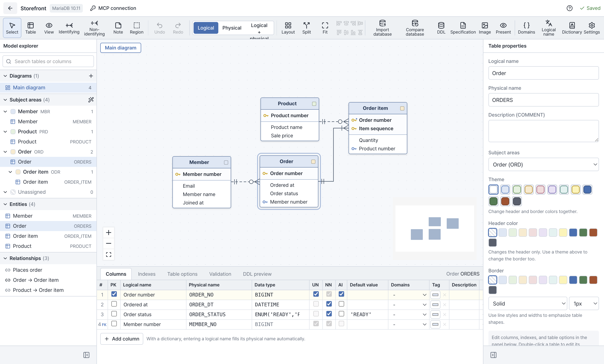Click the auto-assign wand in Subject areas
Viewport: 604px width, 364px height.
pyautogui.click(x=91, y=100)
